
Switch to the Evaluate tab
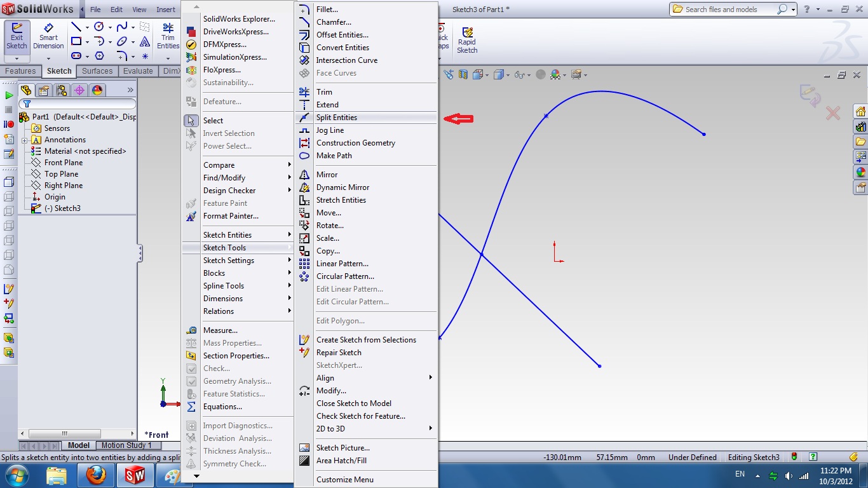point(138,71)
